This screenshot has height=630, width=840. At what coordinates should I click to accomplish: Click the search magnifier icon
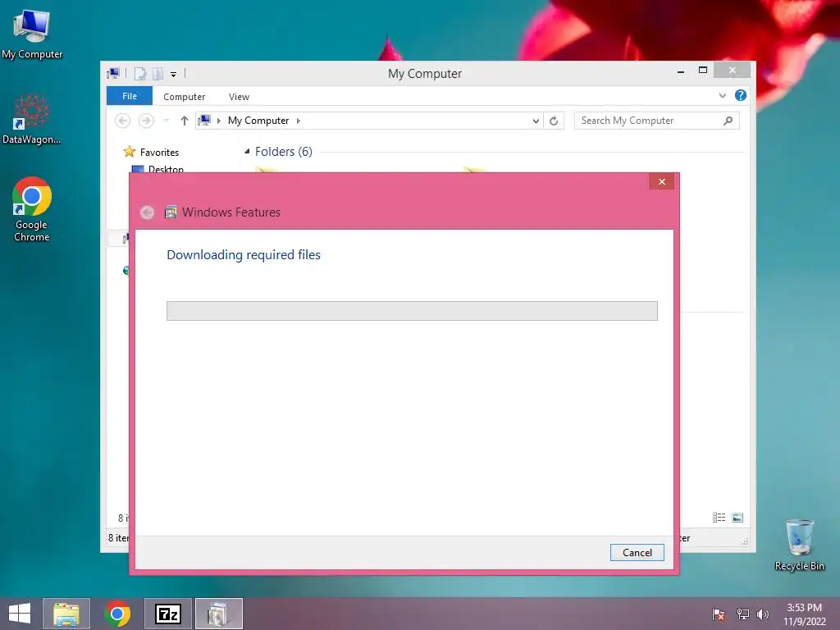coord(728,121)
